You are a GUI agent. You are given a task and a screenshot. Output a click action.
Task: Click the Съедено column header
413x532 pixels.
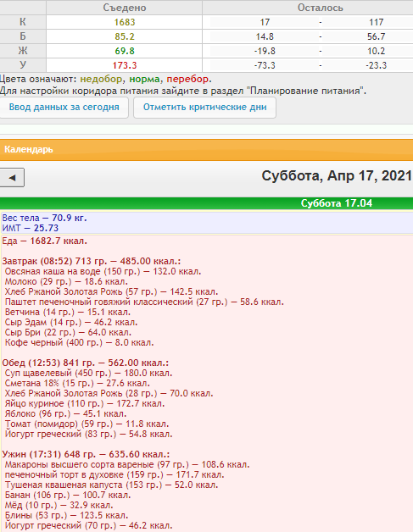(125, 8)
